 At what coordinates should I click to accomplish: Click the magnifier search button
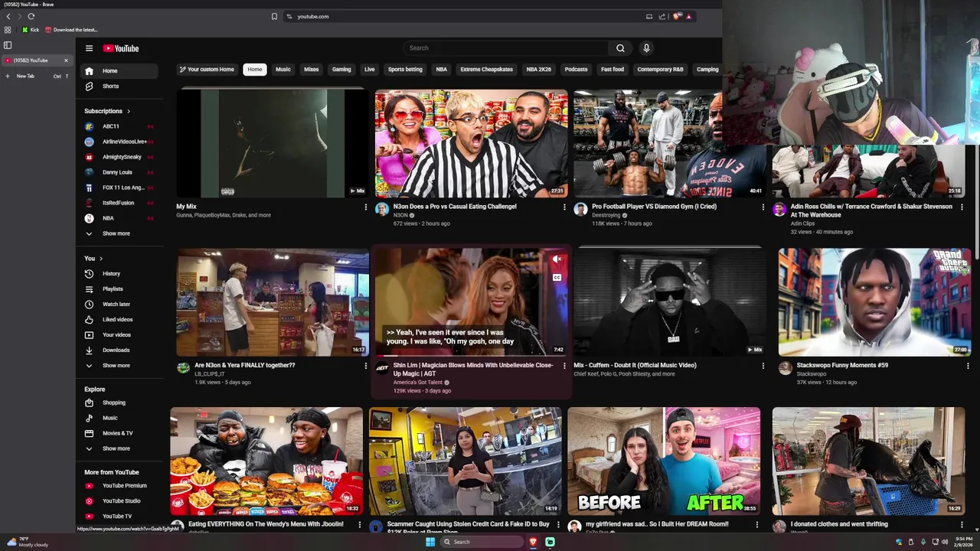(x=620, y=48)
